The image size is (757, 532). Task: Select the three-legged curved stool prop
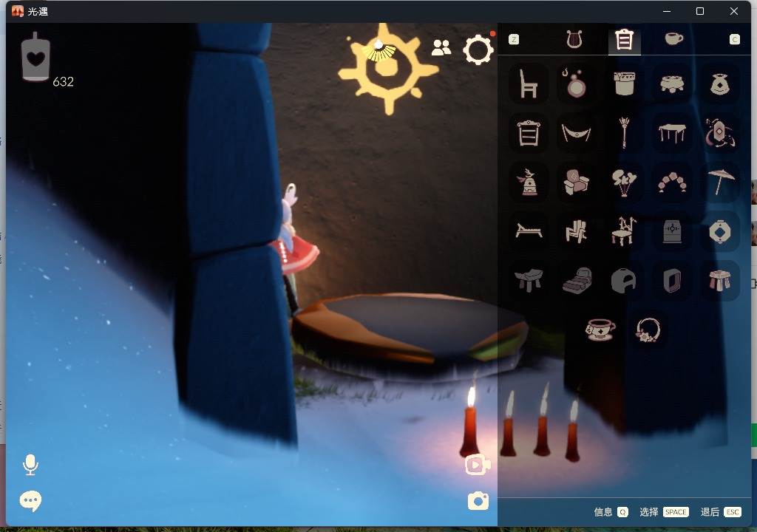click(x=528, y=281)
